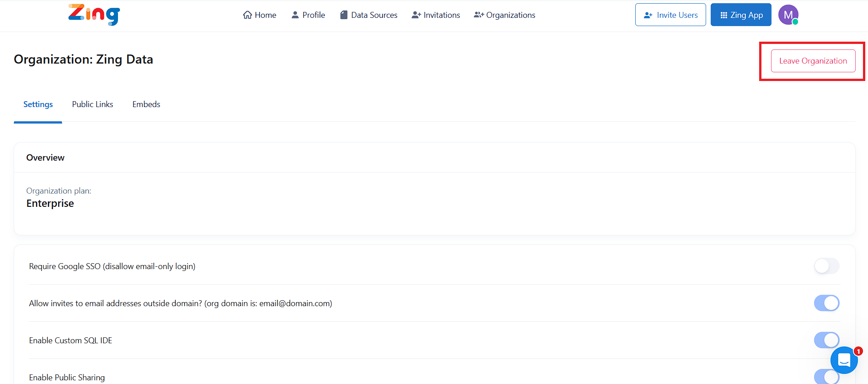Select the Settings tab
The image size is (868, 384).
click(x=38, y=104)
